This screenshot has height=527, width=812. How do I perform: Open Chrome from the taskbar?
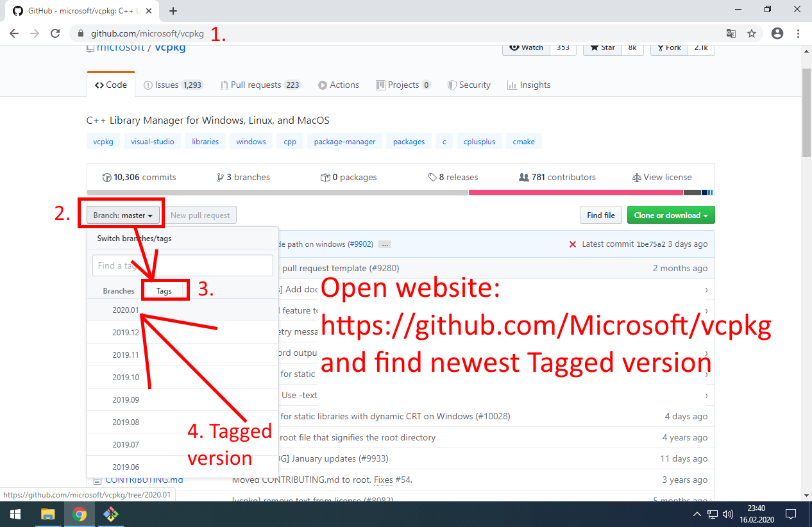point(79,514)
